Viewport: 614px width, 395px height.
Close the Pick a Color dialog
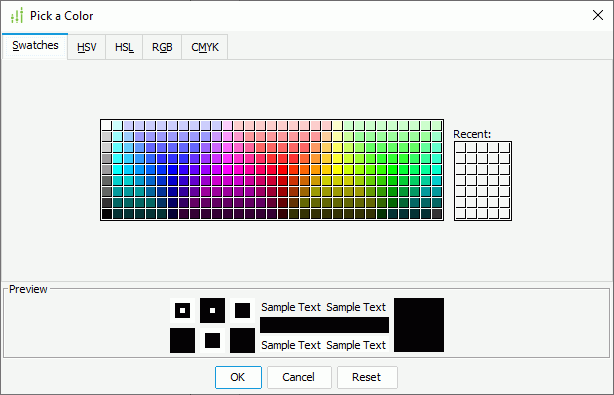pyautogui.click(x=598, y=15)
